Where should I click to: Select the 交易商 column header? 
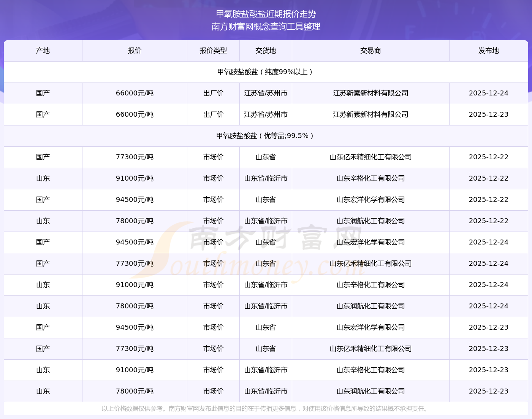coord(370,51)
